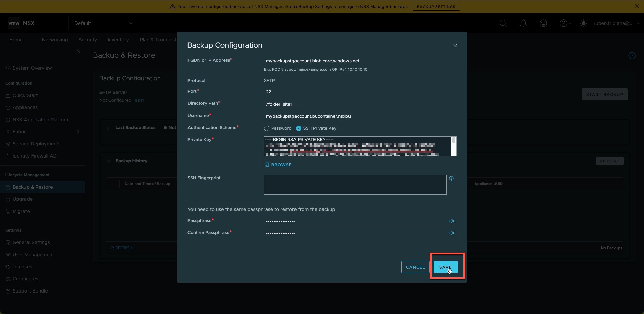Click the Date and Time of Backup column header

pyautogui.click(x=147, y=184)
